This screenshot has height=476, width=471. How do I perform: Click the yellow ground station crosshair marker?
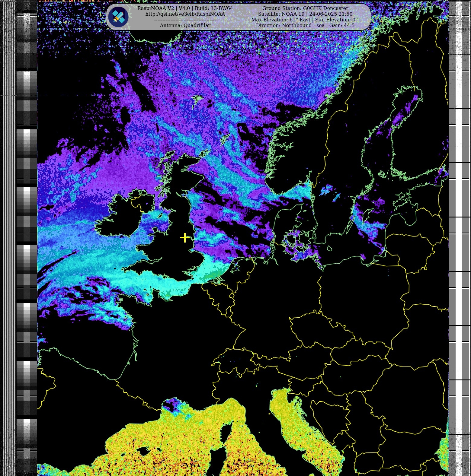coord(185,238)
